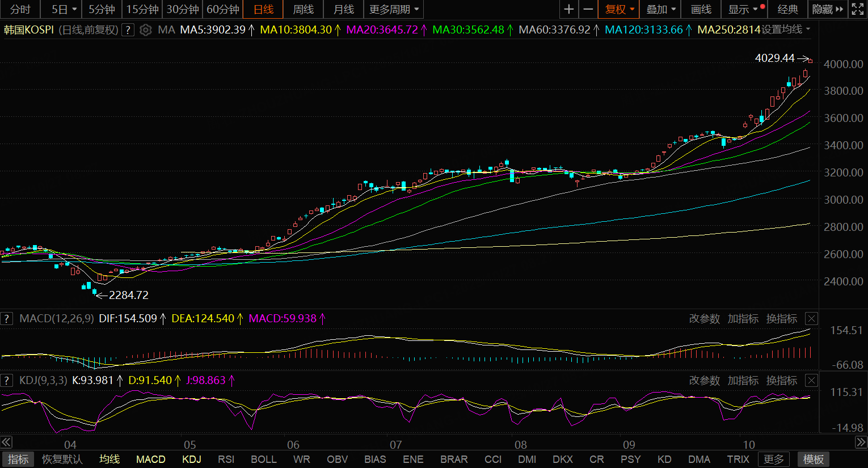Viewport: 868px width, 468px height.
Task: Switch to 周线 weekly tab
Action: coord(304,10)
